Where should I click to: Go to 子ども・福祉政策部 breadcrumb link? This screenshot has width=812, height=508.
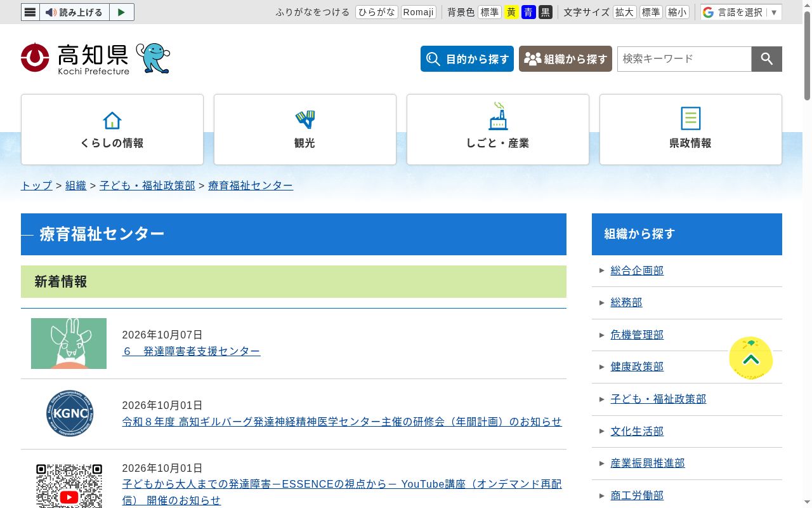coord(147,185)
